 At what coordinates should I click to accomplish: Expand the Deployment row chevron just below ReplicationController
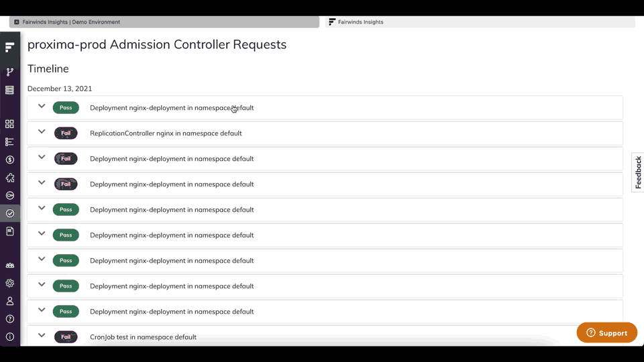click(42, 157)
